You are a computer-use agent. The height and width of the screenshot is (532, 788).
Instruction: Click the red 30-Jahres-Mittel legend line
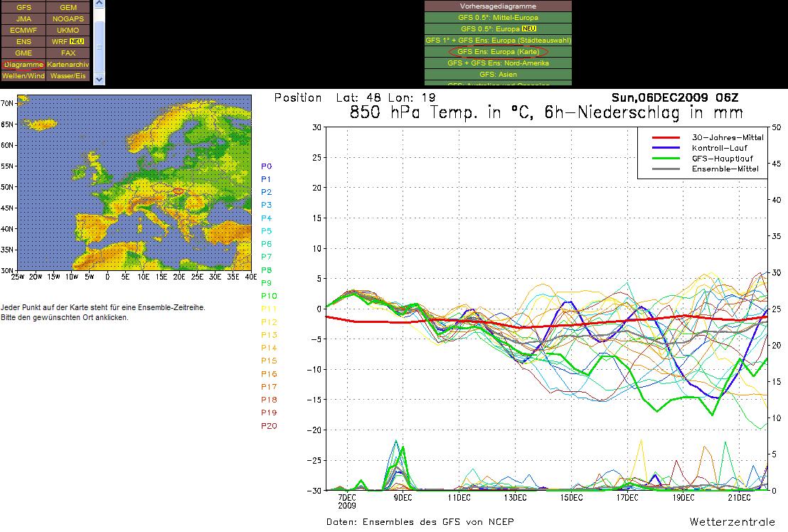(669, 137)
